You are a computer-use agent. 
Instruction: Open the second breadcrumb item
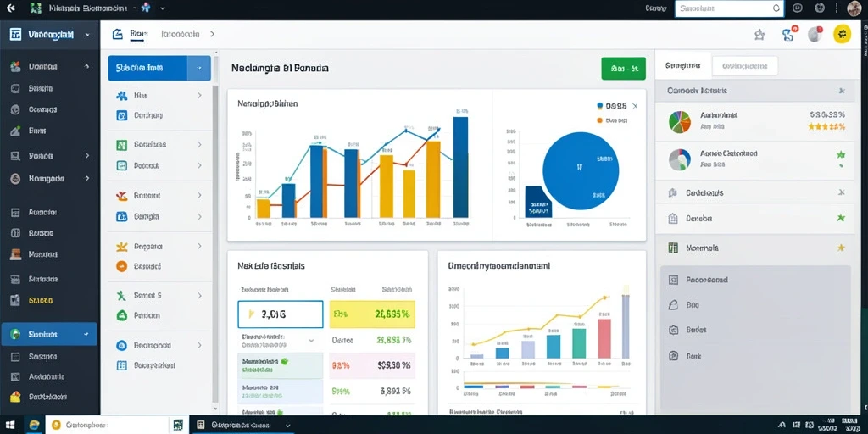(x=180, y=34)
